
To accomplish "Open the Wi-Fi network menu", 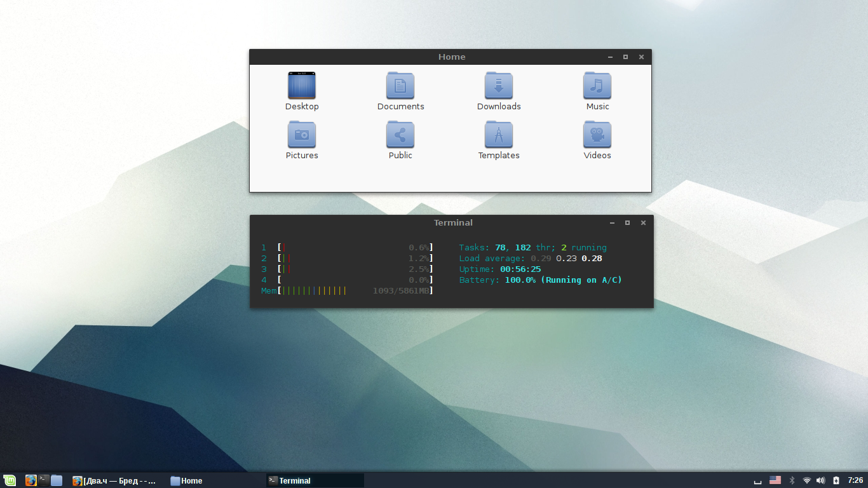I will click(x=807, y=480).
